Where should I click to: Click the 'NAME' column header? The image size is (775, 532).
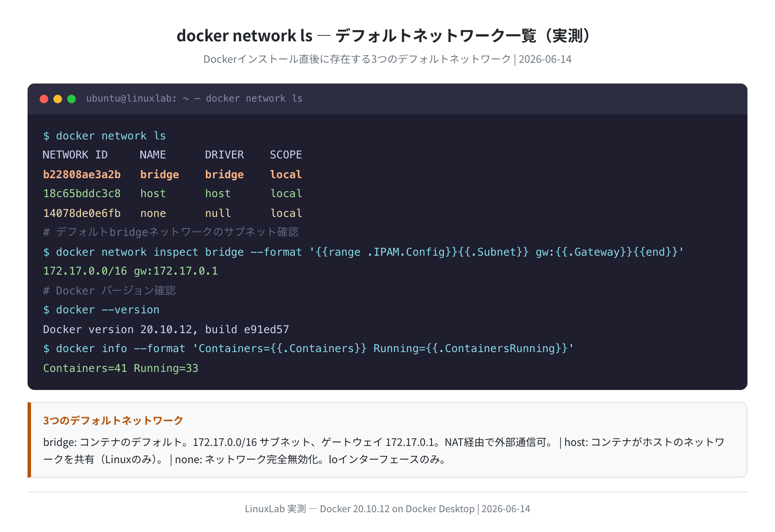(153, 155)
